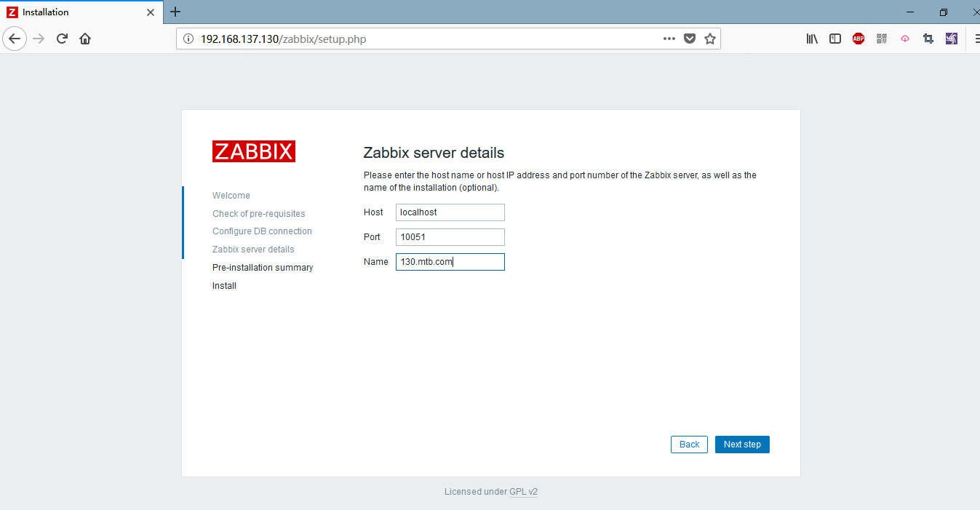This screenshot has height=510, width=980.
Task: Click the Host label
Action: (373, 212)
